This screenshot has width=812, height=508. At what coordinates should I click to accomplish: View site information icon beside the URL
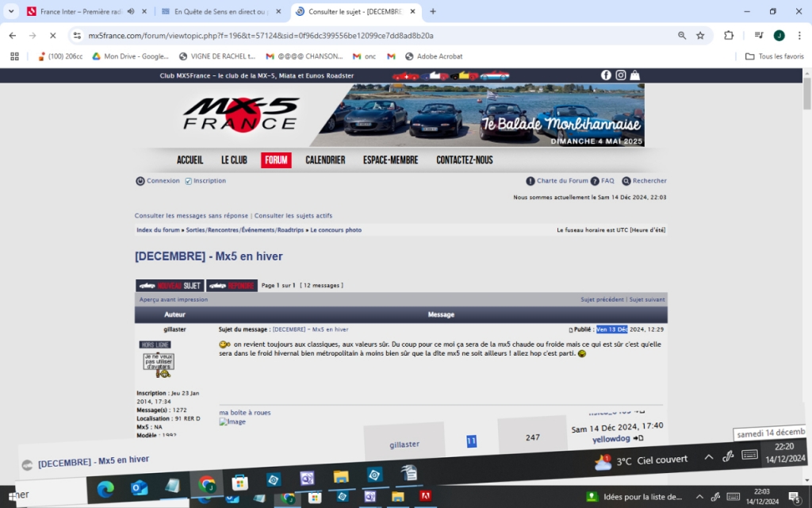coord(77,35)
